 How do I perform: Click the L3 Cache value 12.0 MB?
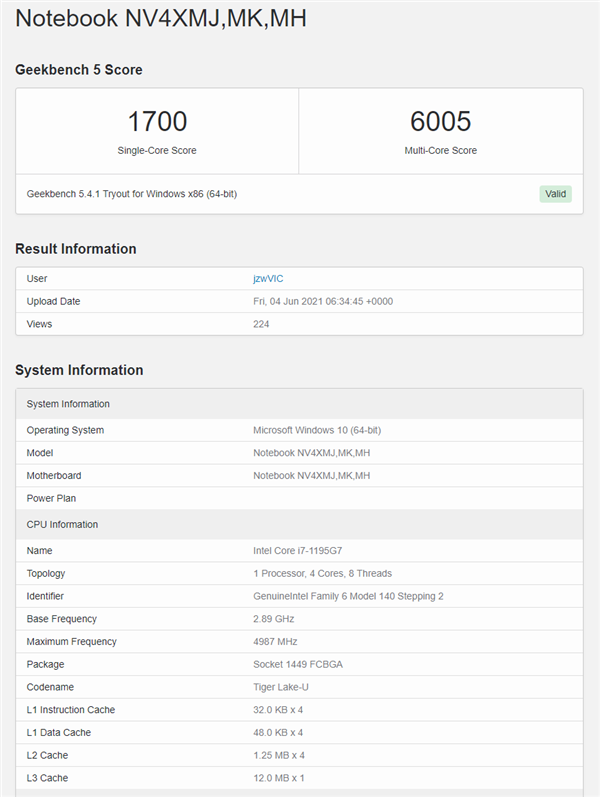279,778
